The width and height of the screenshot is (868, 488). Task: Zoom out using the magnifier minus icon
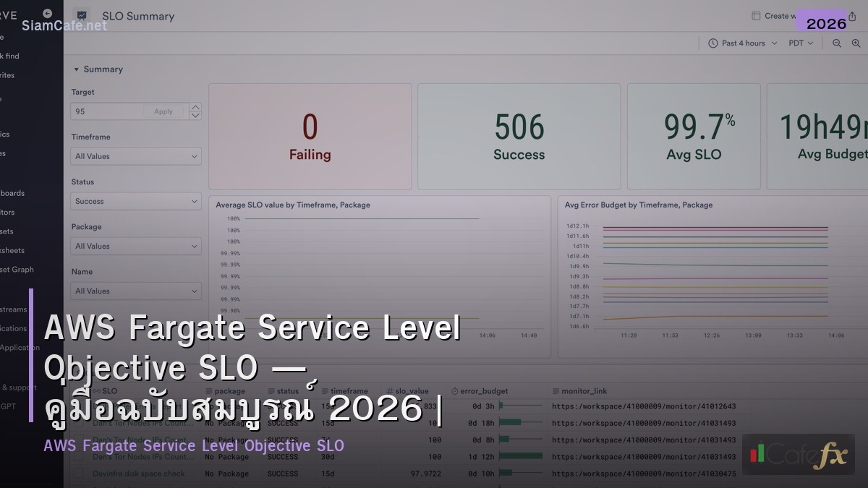[836, 43]
